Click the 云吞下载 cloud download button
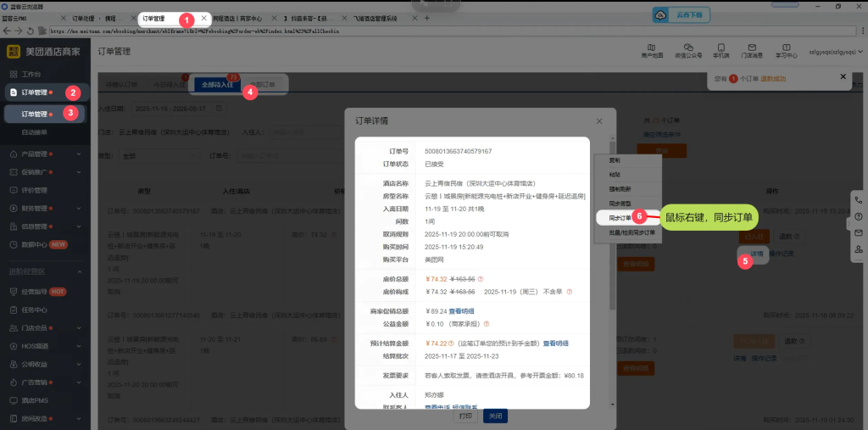868x430 pixels. pyautogui.click(x=682, y=15)
